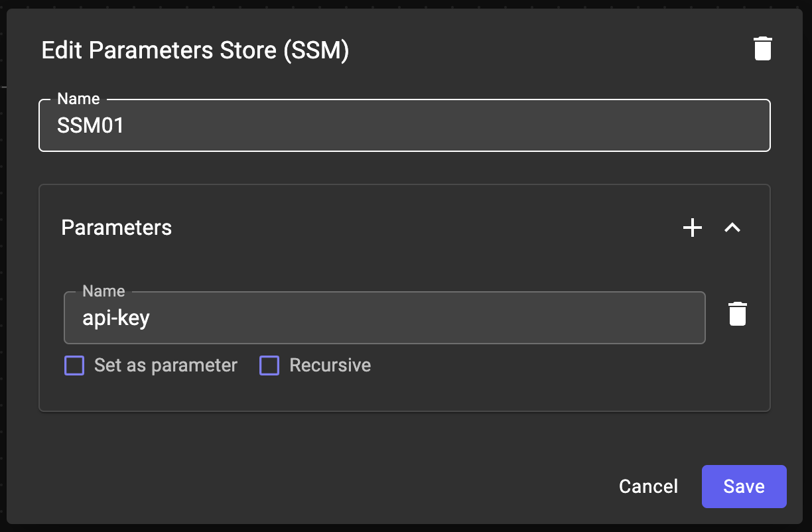
Task: Delete the SSM parameters store via top trash icon
Action: pos(763,49)
